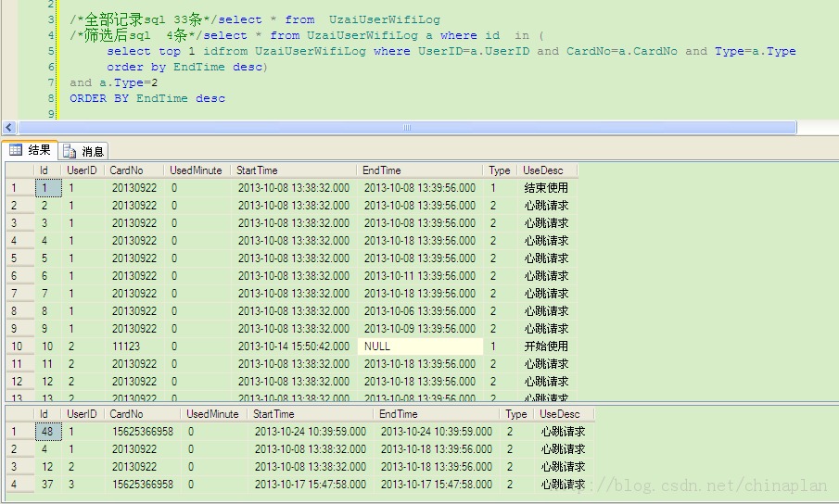Select the 结束使用 UseDesc cell in row 1
The image size is (839, 504).
point(547,188)
